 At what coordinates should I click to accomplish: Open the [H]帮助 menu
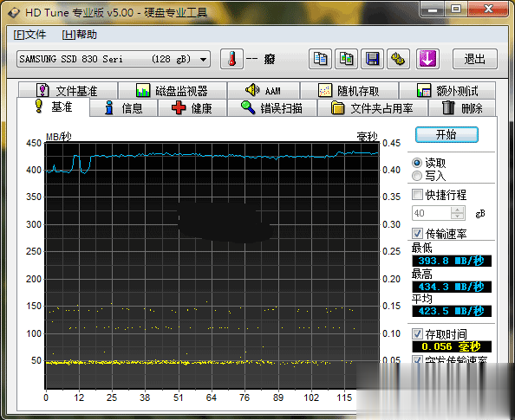pos(79,35)
